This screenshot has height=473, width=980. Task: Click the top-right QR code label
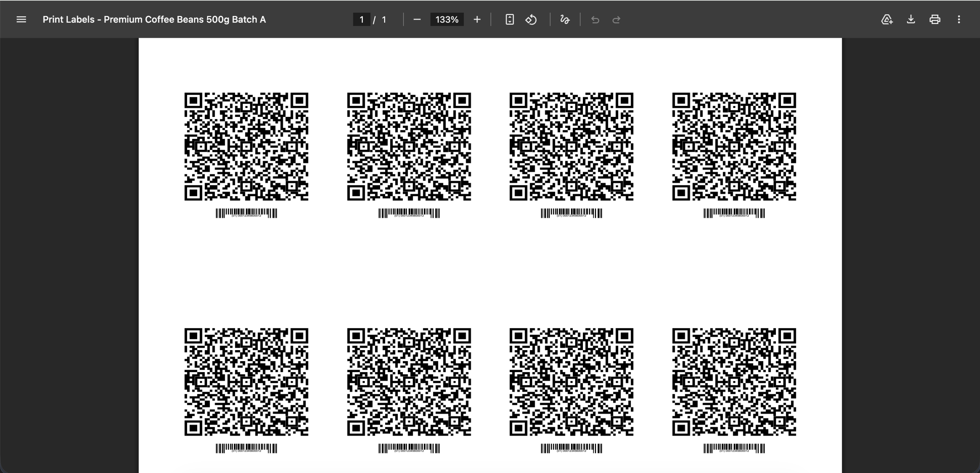pos(734,147)
